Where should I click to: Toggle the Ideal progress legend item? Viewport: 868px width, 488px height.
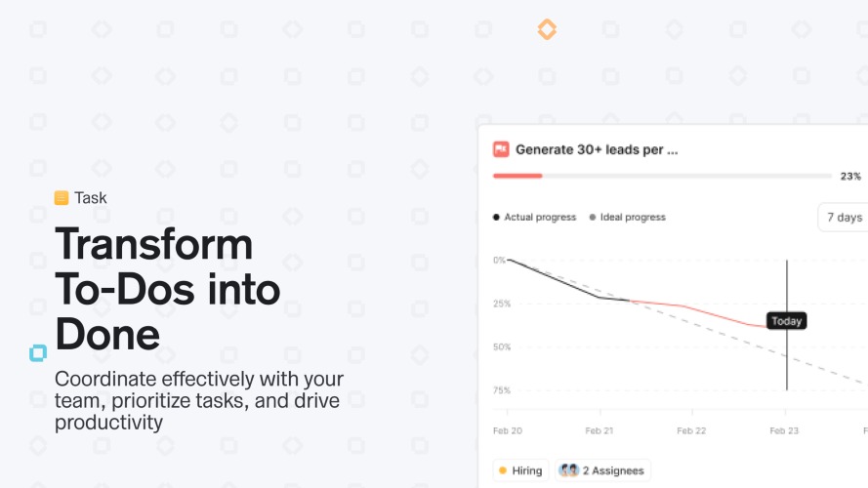627,217
